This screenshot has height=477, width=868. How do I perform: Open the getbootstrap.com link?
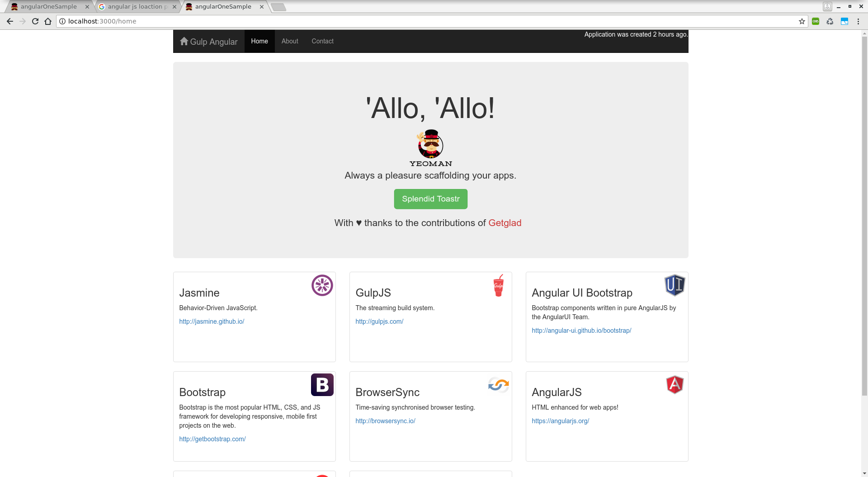pyautogui.click(x=212, y=439)
